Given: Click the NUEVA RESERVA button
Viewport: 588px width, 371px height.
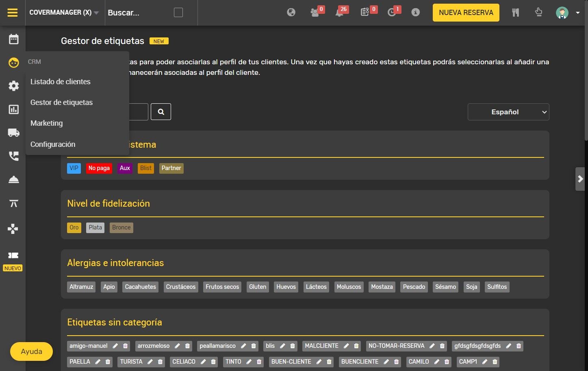Looking at the screenshot, I should coord(466,13).
